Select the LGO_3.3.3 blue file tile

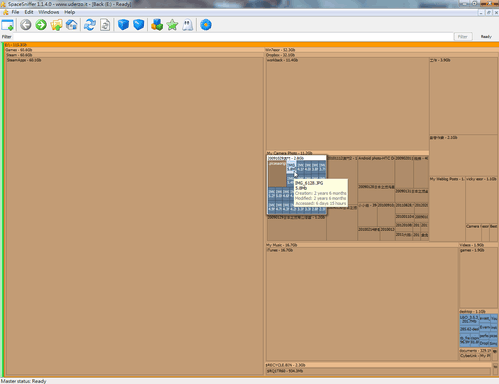(x=469, y=319)
